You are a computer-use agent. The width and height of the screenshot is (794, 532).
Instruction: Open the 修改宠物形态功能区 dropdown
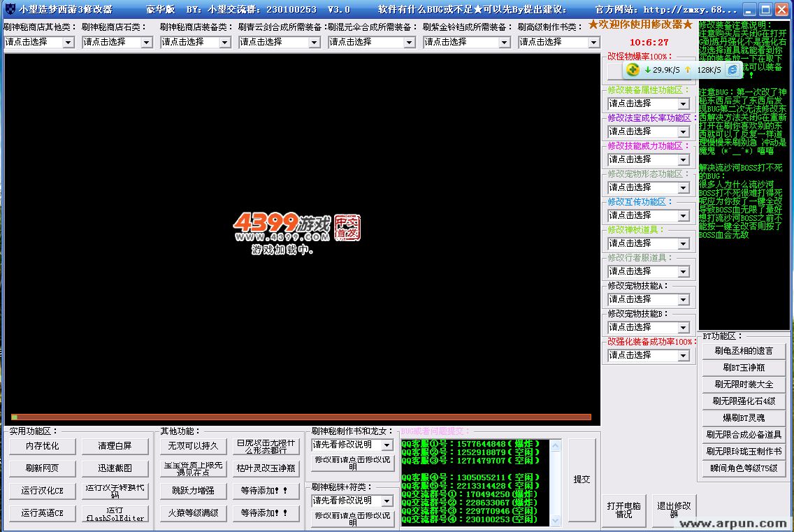pyautogui.click(x=649, y=187)
